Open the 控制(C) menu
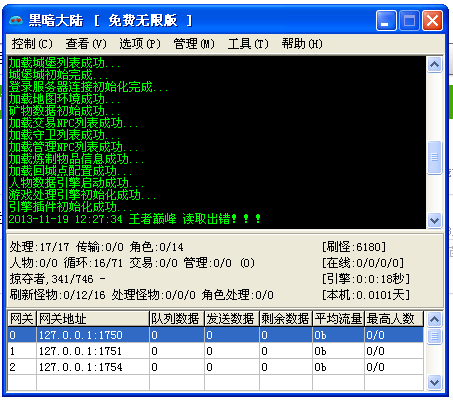The width and height of the screenshot is (453, 400). pyautogui.click(x=32, y=44)
